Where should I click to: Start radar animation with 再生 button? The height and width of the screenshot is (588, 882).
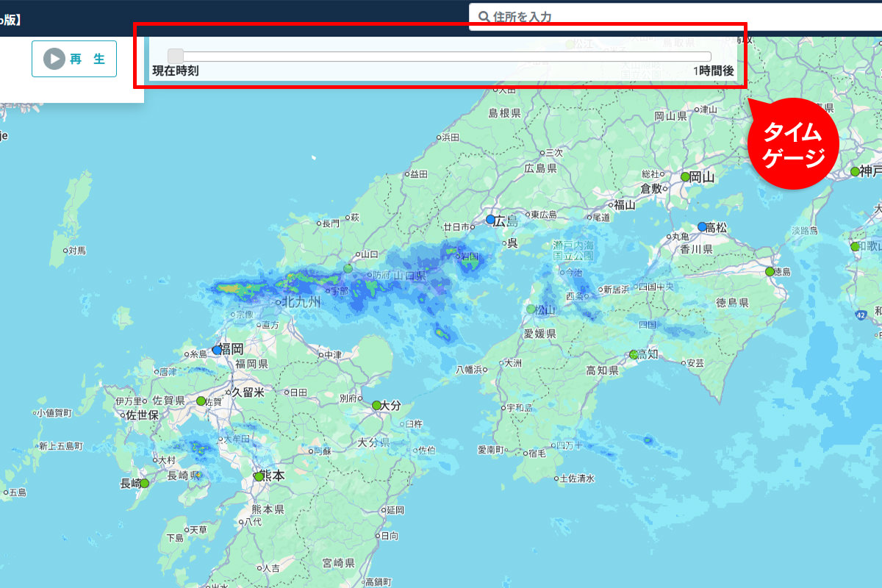click(74, 59)
